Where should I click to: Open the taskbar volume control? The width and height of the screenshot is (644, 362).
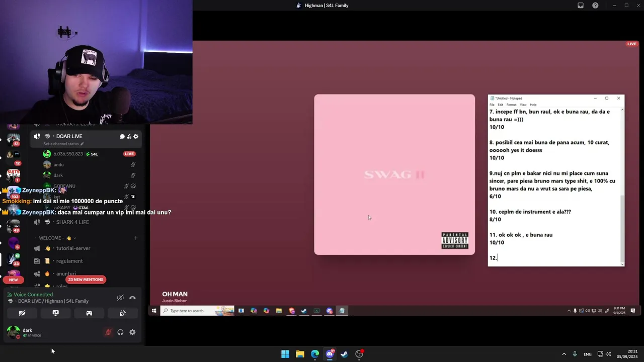(x=608, y=354)
